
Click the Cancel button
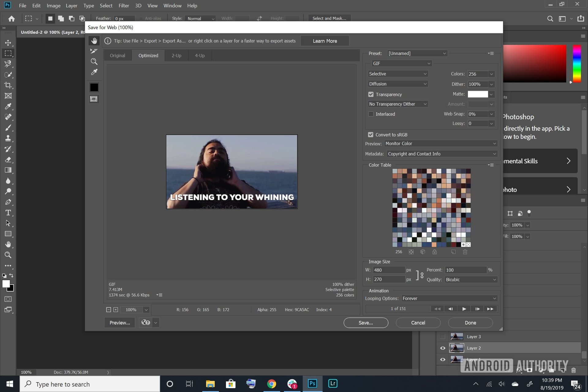click(x=418, y=322)
